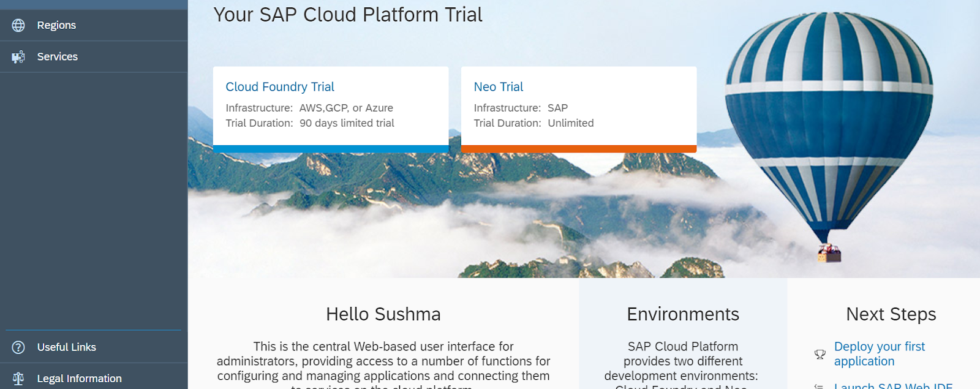Viewport: 980px width, 389px height.
Task: Open Services in the sidebar
Action: (x=94, y=56)
